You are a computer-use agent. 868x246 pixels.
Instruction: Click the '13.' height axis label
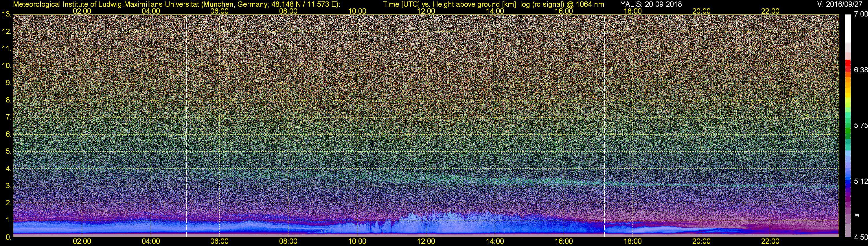[x=6, y=14]
